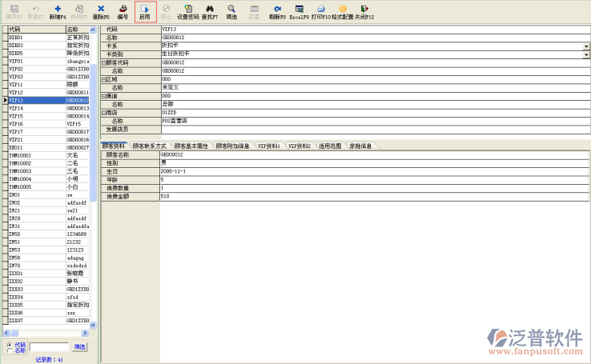Collapse the 顾客代码 group expander
The height and width of the screenshot is (364, 591).
tap(103, 62)
